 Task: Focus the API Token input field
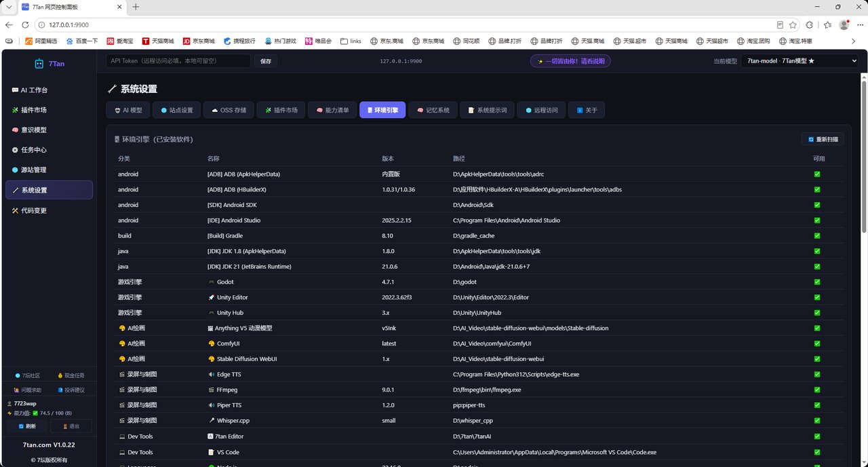tap(178, 61)
